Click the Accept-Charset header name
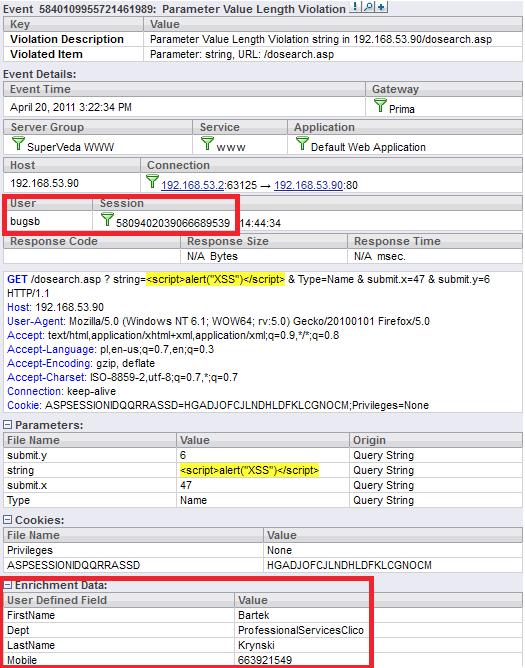The width and height of the screenshot is (525, 668). [x=47, y=377]
